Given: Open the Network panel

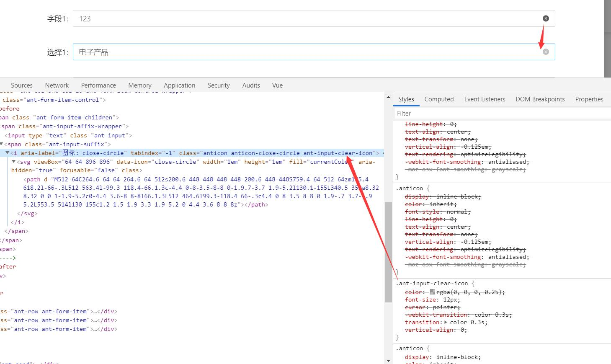Looking at the screenshot, I should (57, 85).
